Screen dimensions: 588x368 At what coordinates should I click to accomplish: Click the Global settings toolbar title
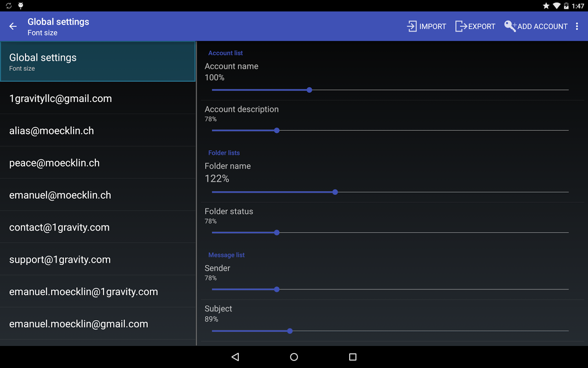click(58, 22)
